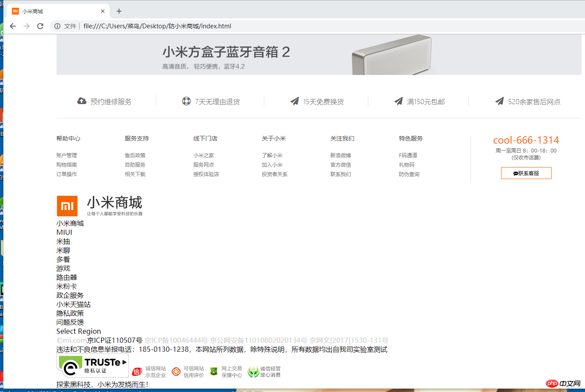Click 礼物码 footer link
Viewport: 585px width, 392px height.
tap(406, 165)
